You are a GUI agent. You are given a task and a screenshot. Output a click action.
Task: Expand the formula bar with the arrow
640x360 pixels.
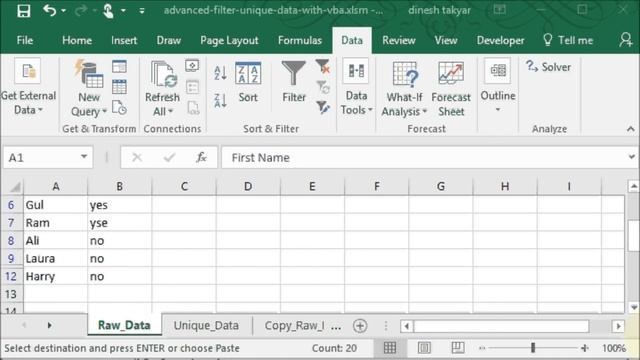pyautogui.click(x=631, y=157)
